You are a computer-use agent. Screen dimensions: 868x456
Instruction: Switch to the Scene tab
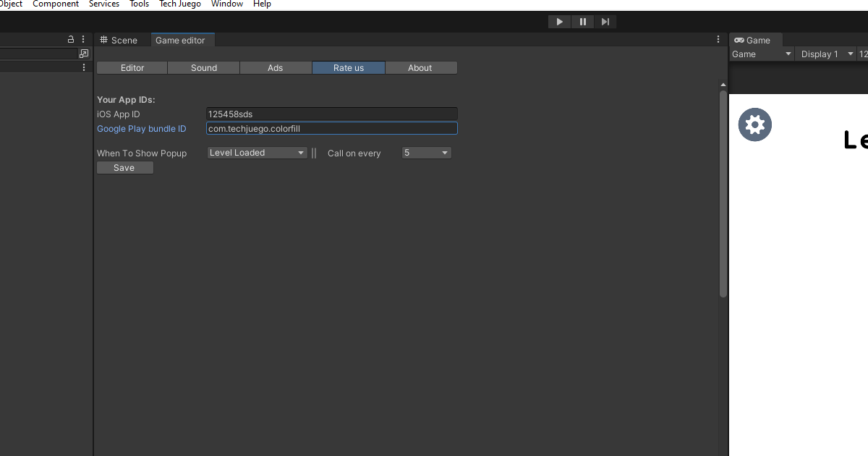pos(119,41)
